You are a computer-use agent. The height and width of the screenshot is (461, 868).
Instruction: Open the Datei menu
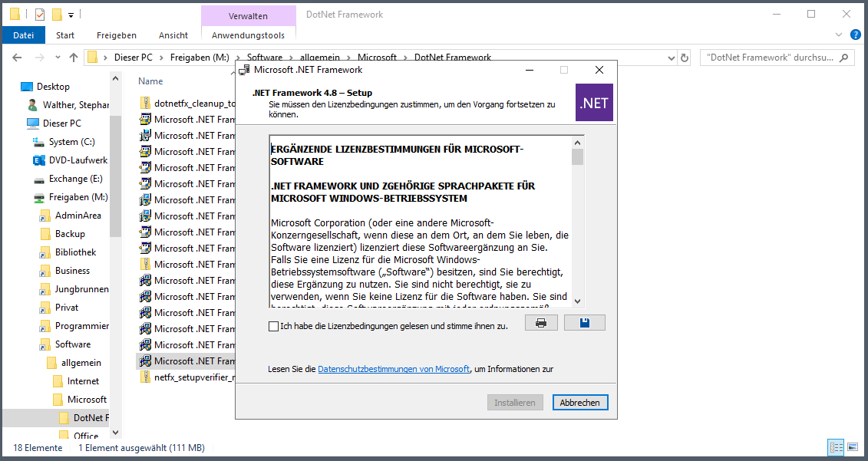23,35
